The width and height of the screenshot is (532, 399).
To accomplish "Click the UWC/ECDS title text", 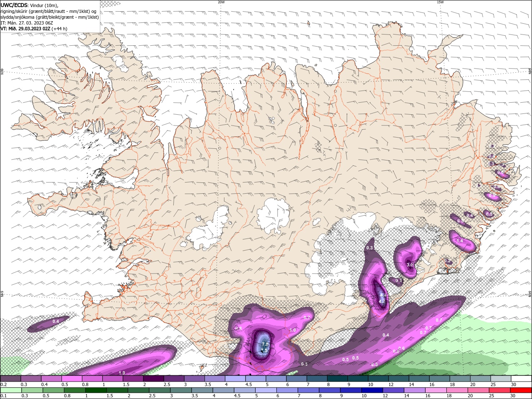I will (14, 5).
